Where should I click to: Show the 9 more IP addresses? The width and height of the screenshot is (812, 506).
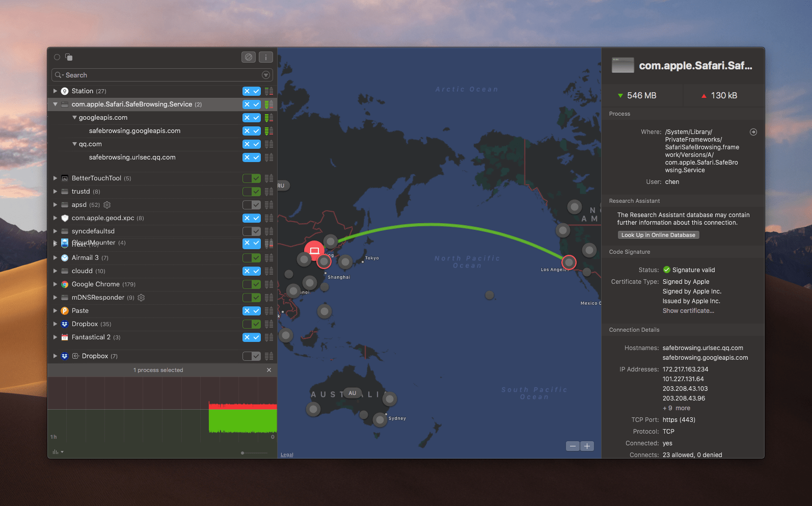pos(676,408)
